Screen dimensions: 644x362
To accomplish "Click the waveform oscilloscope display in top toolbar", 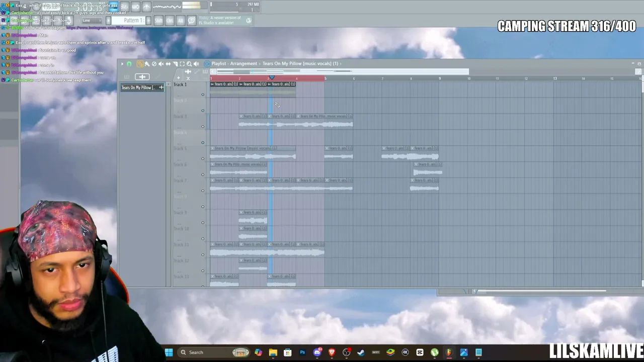I will [167, 7].
